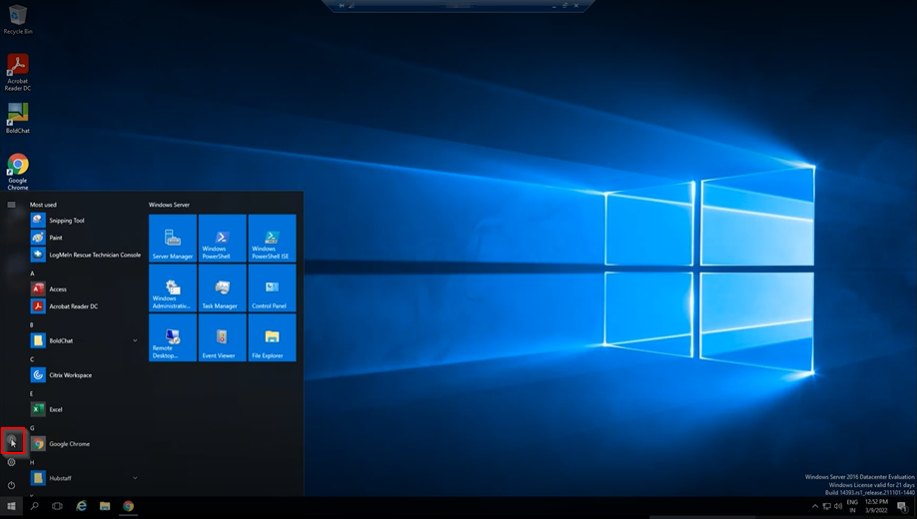Open the volume speaker icon in tray
The height and width of the screenshot is (519, 917).
coord(838,507)
